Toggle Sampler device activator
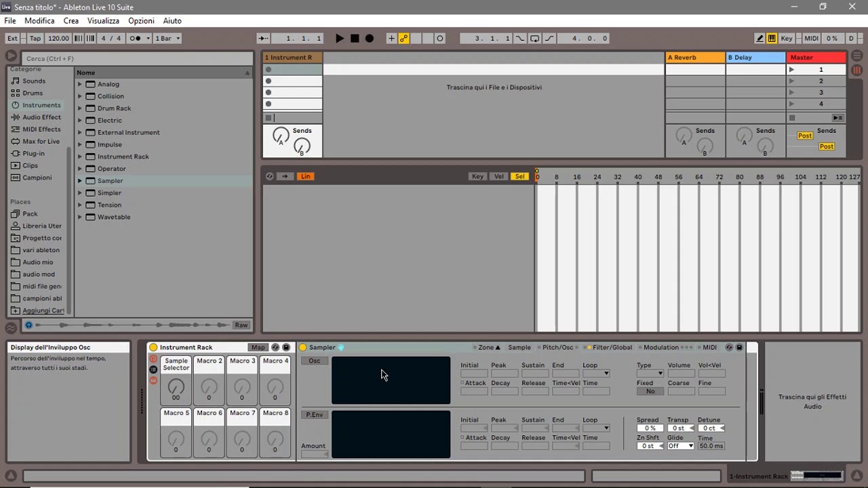Image resolution: width=868 pixels, height=488 pixels. (303, 348)
